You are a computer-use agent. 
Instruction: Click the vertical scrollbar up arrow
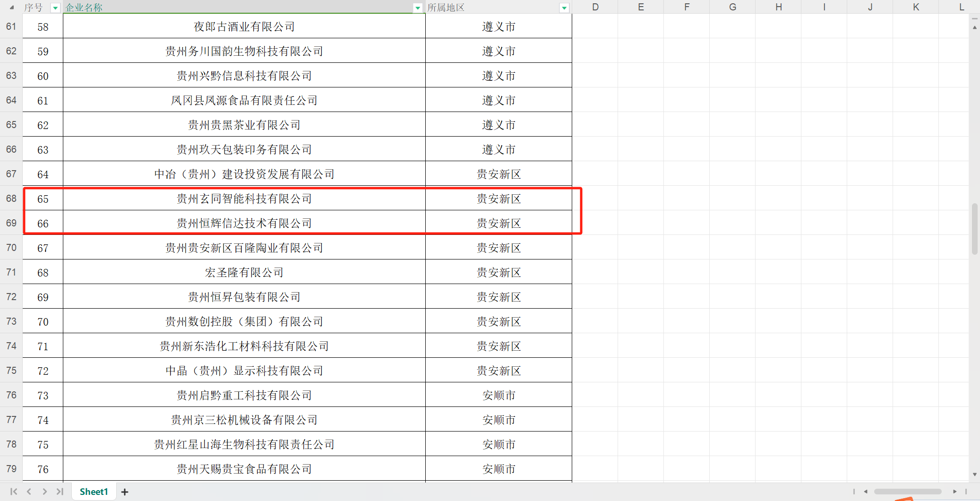(x=974, y=27)
